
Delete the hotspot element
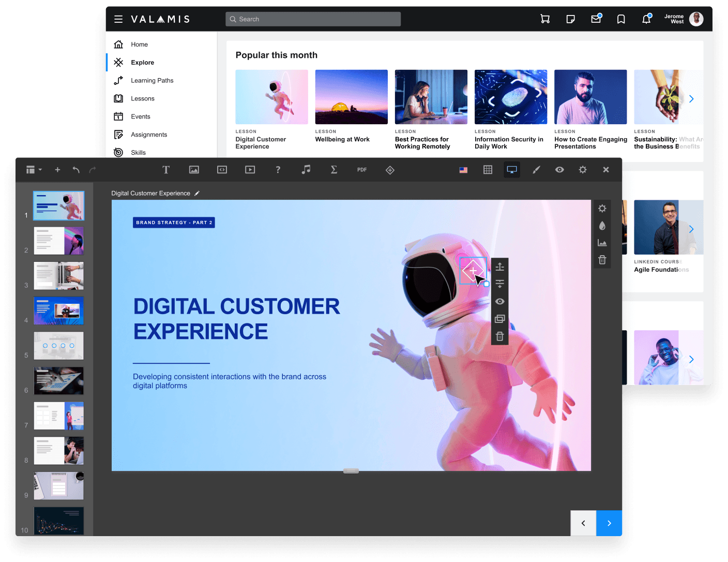(500, 336)
